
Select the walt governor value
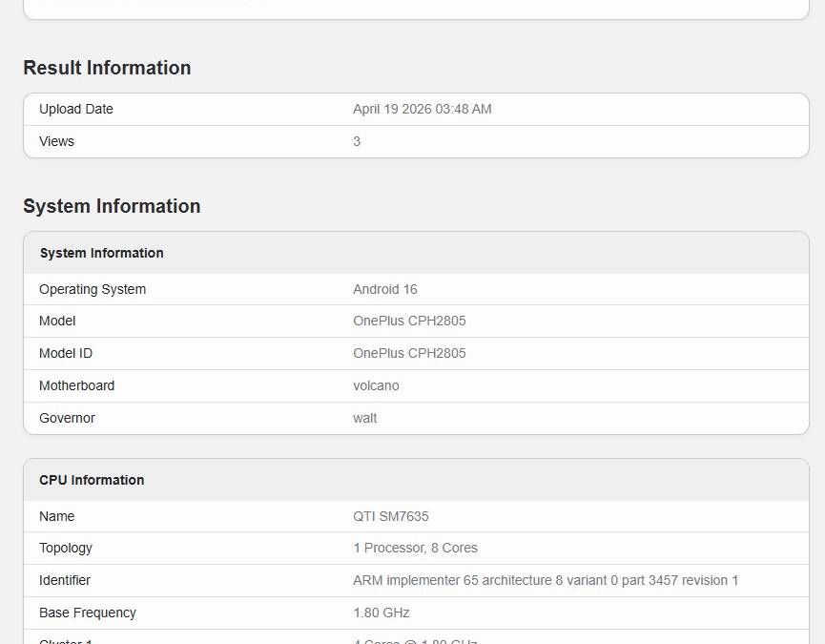click(x=364, y=418)
